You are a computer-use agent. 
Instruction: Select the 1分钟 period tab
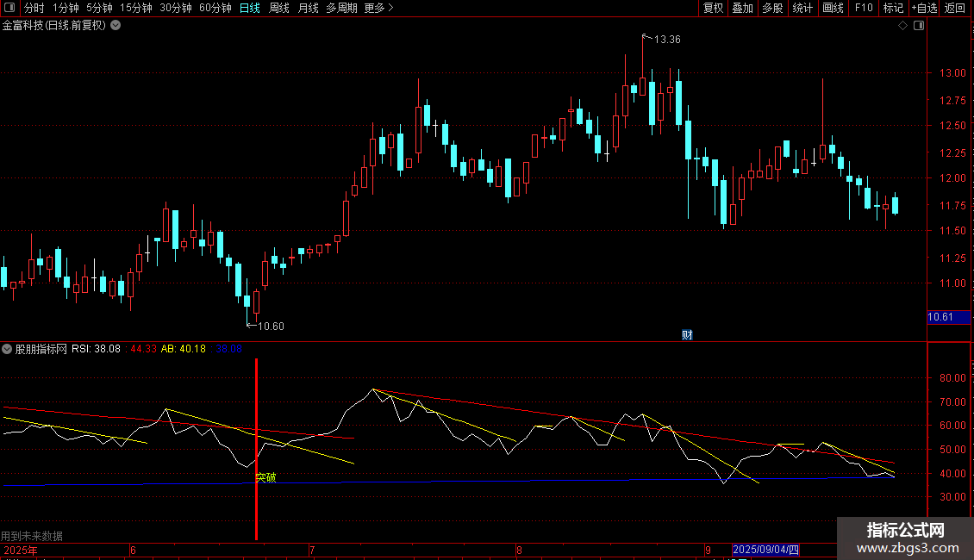click(66, 8)
